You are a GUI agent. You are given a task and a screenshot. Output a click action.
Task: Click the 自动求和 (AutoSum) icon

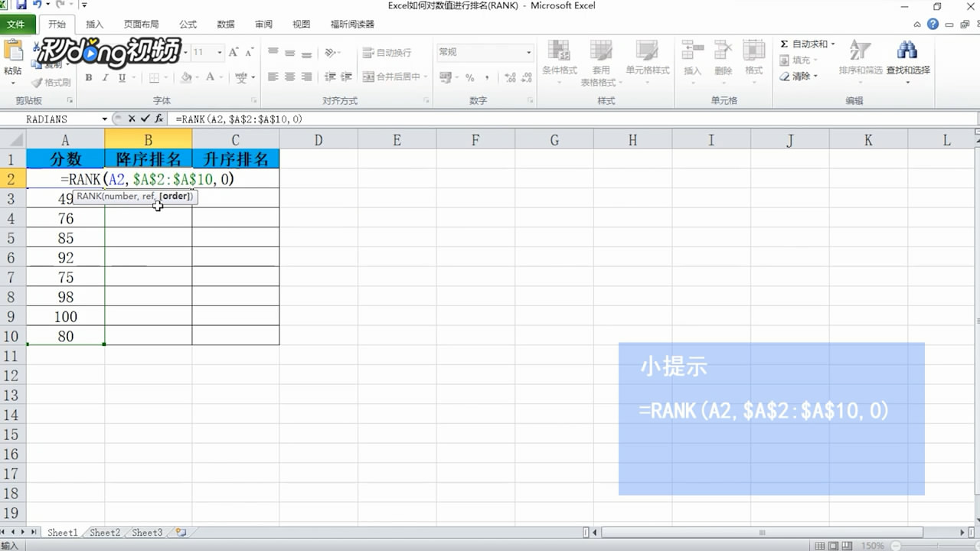[785, 44]
